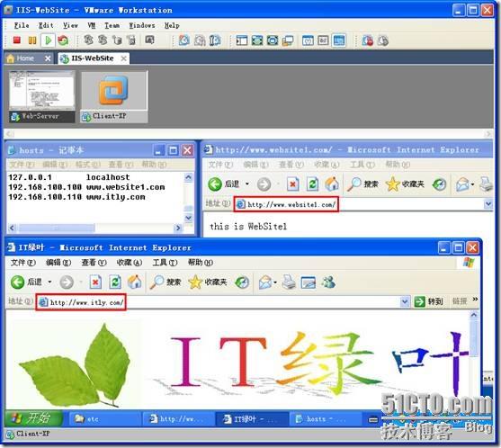This screenshot has height=448, width=501.
Task: Click Back button in website1 Internet Explorer window
Action: coord(223,184)
